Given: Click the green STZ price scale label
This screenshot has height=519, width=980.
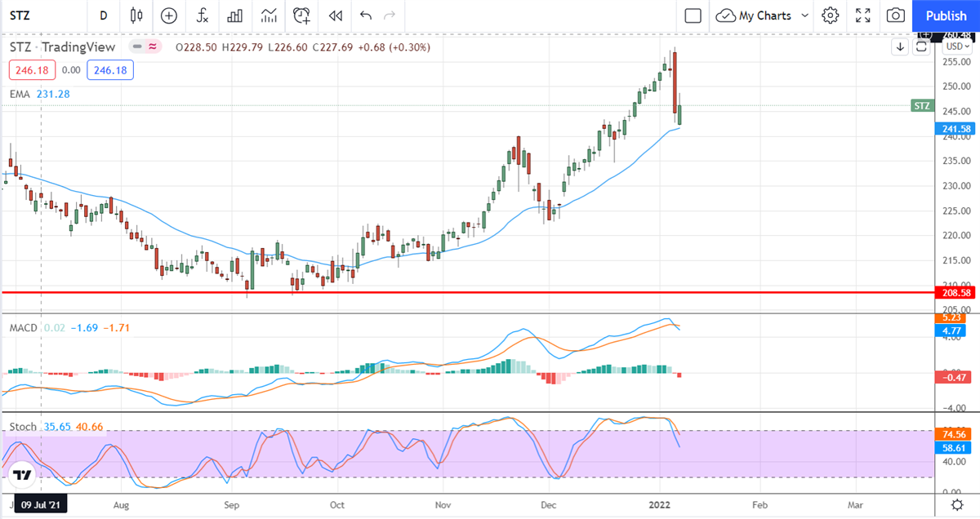Looking at the screenshot, I should coord(921,105).
